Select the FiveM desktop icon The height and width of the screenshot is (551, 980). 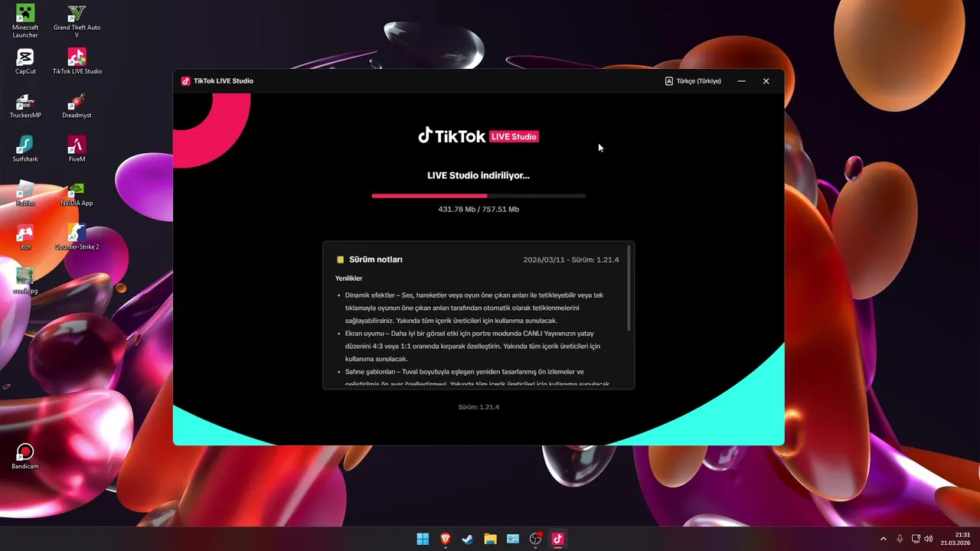tap(77, 149)
